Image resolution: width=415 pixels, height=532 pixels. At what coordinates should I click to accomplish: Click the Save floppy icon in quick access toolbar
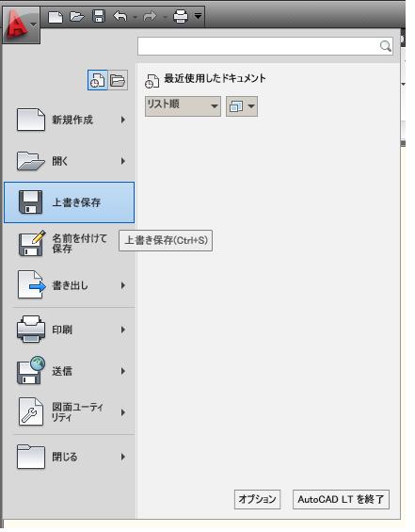pyautogui.click(x=99, y=16)
